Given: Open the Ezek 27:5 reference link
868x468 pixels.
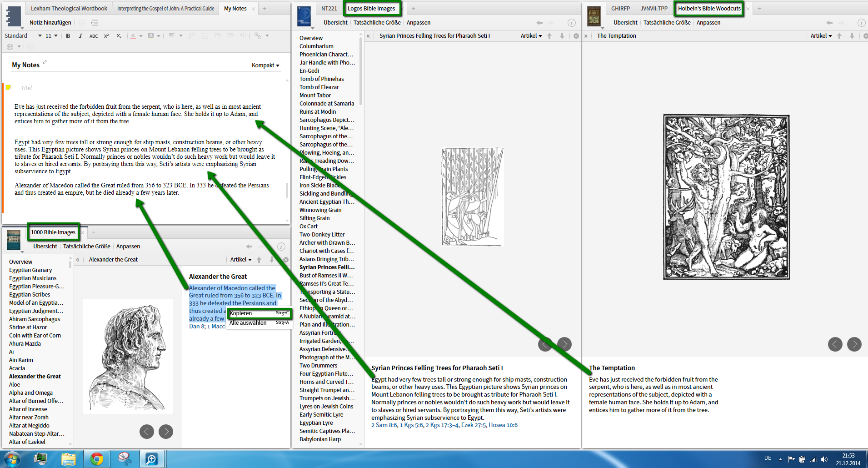Looking at the screenshot, I should 474,425.
